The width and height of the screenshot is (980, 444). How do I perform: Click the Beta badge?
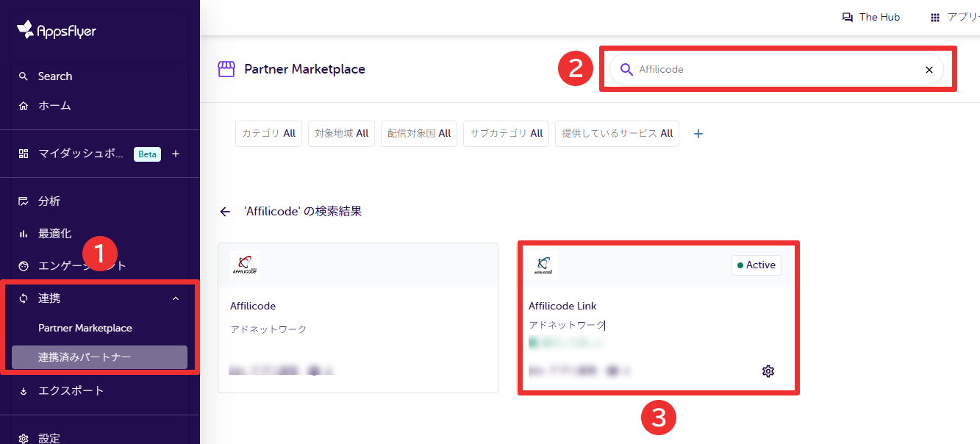tap(147, 154)
